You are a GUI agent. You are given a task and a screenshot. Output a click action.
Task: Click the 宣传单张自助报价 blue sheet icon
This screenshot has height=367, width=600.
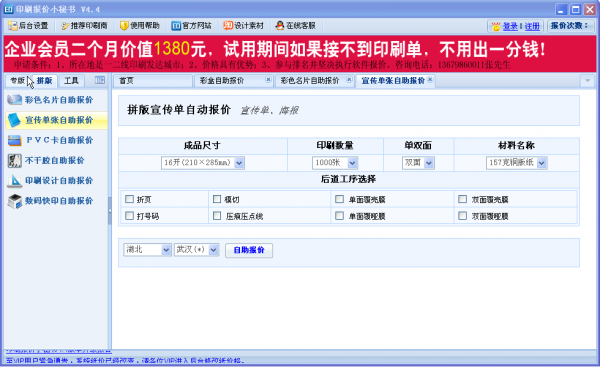[15, 120]
